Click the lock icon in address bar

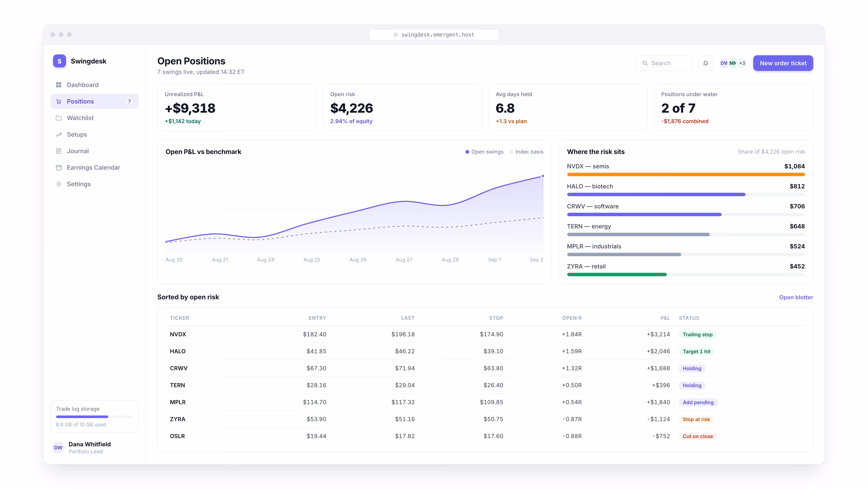(396, 35)
